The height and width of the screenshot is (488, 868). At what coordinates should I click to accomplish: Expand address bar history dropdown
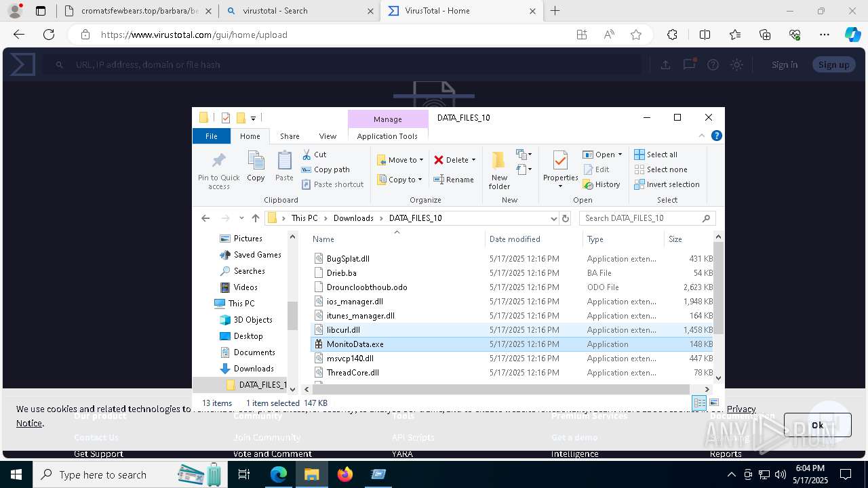[553, 218]
